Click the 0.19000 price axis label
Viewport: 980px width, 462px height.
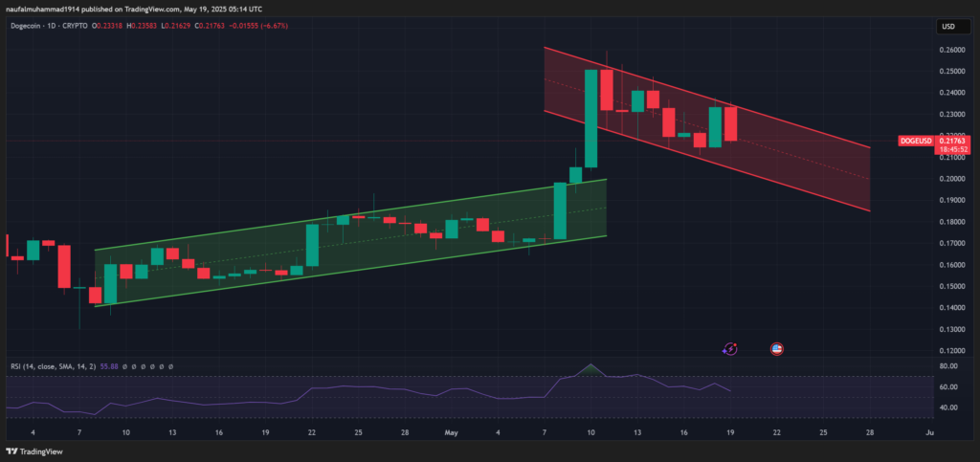pos(951,201)
